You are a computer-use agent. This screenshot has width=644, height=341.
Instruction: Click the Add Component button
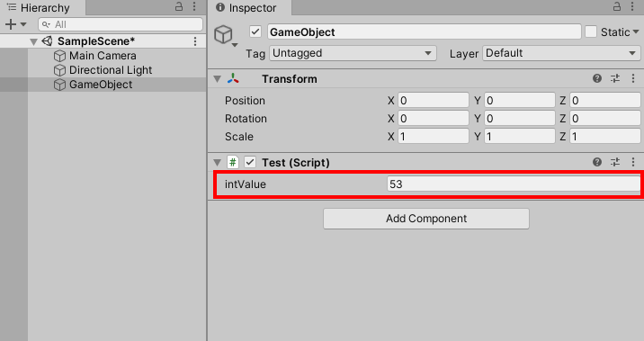(x=426, y=219)
